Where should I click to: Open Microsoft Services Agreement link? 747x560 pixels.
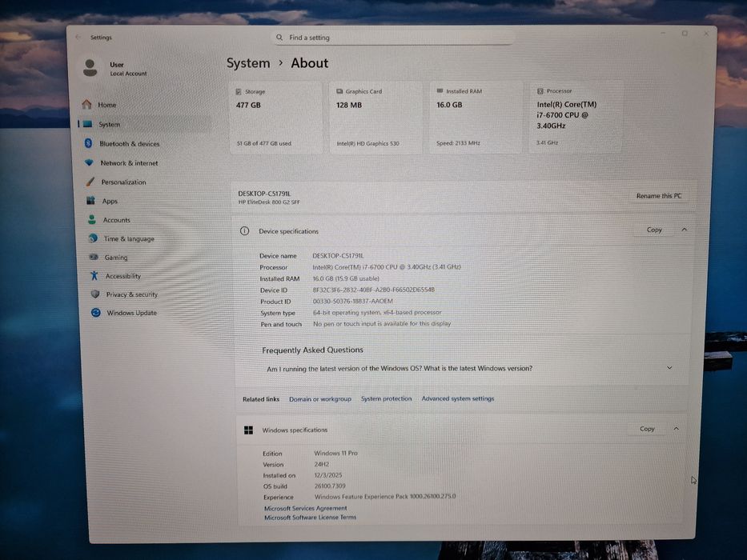tap(305, 508)
